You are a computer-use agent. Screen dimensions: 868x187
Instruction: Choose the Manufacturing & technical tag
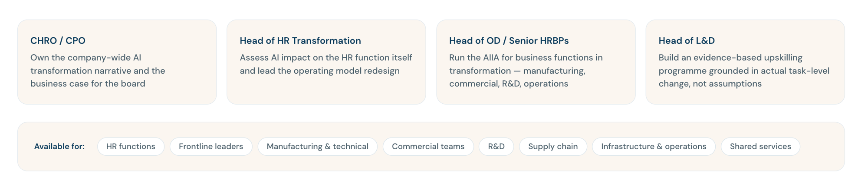[x=317, y=147]
